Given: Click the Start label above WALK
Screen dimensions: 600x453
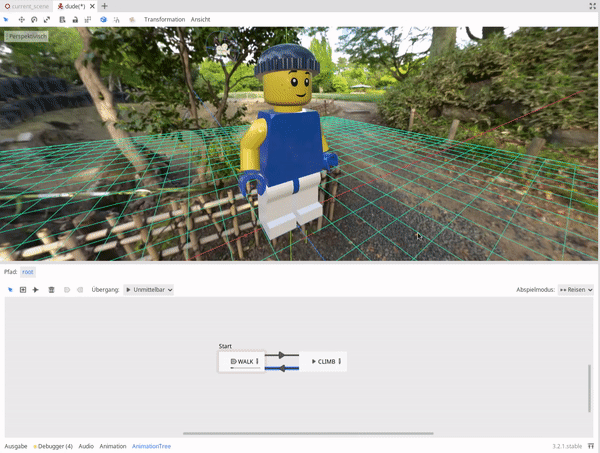Looking at the screenshot, I should point(225,346).
